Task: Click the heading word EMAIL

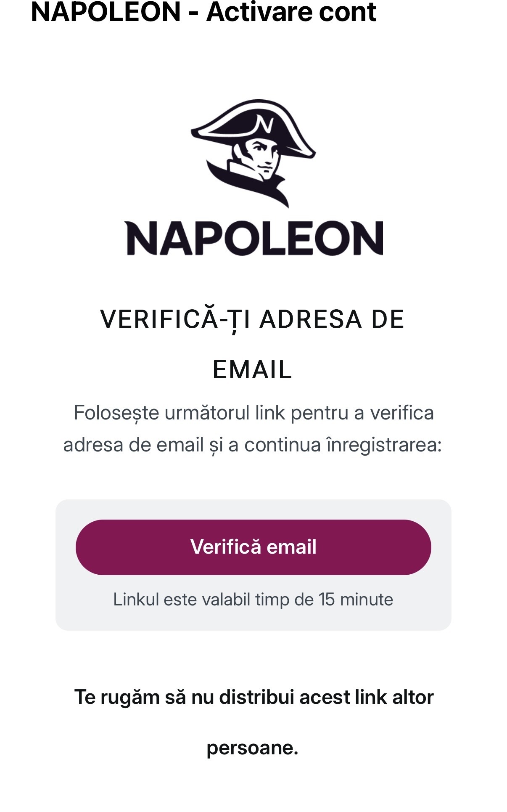Action: click(x=252, y=370)
